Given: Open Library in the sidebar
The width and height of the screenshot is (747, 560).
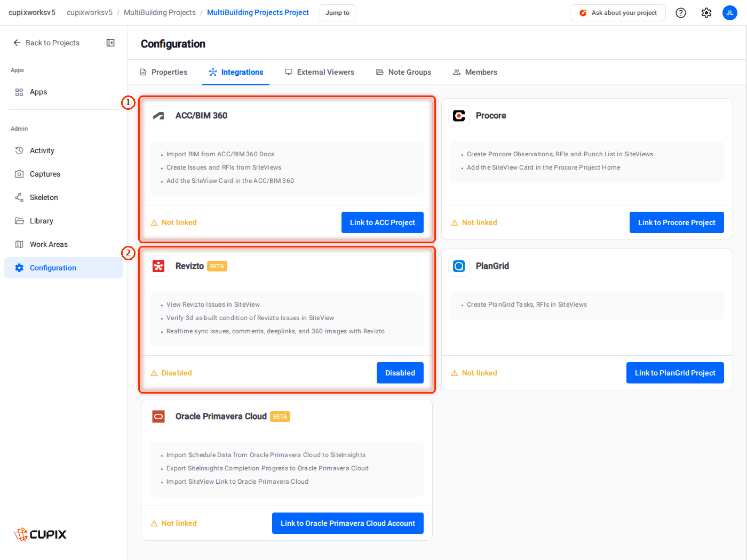Looking at the screenshot, I should coord(63,221).
